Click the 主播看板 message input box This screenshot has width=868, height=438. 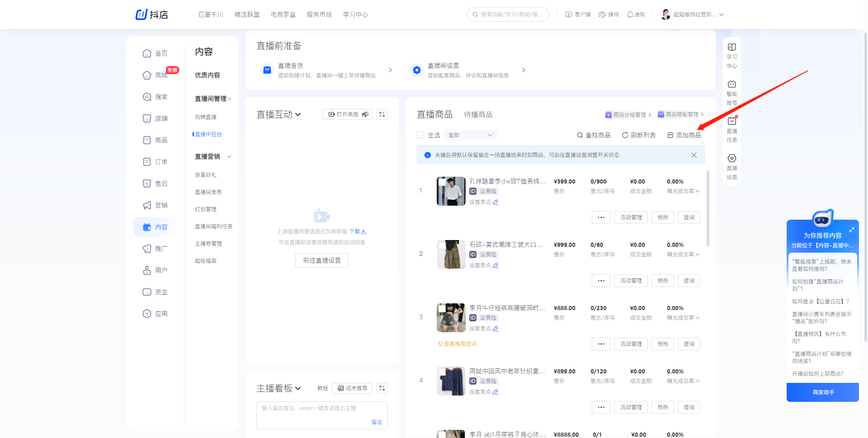(x=322, y=415)
